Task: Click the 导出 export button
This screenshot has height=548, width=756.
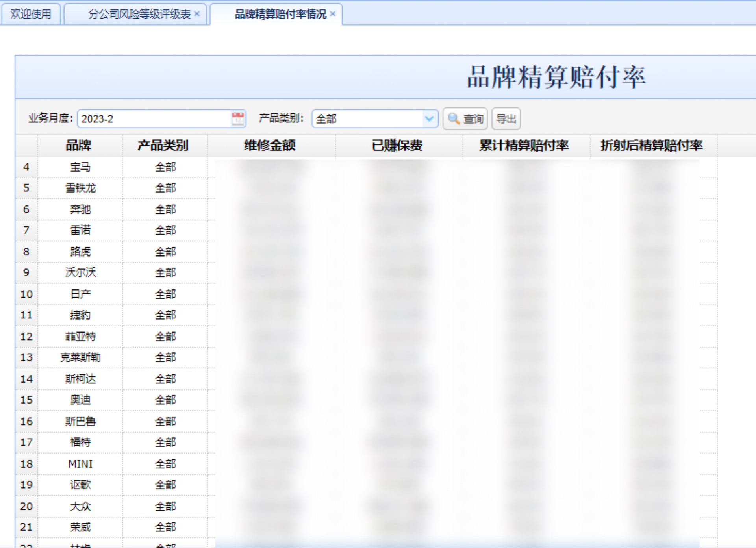Action: 506,118
